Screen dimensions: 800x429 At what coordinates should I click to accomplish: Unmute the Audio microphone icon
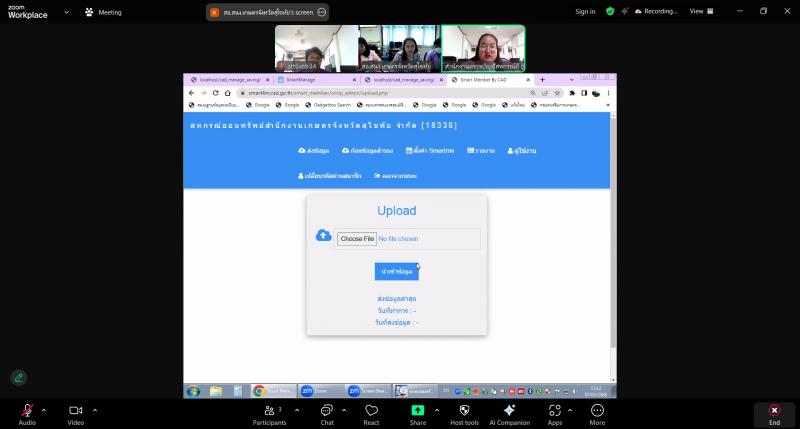27,411
